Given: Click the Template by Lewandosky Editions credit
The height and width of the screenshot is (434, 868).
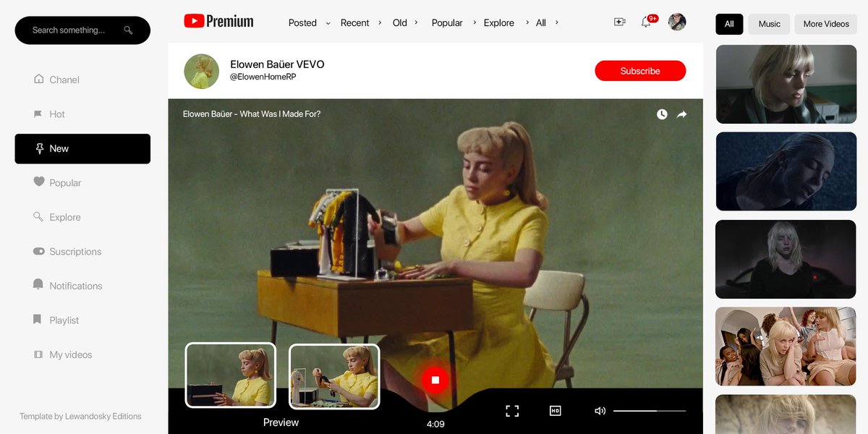Looking at the screenshot, I should (x=80, y=417).
